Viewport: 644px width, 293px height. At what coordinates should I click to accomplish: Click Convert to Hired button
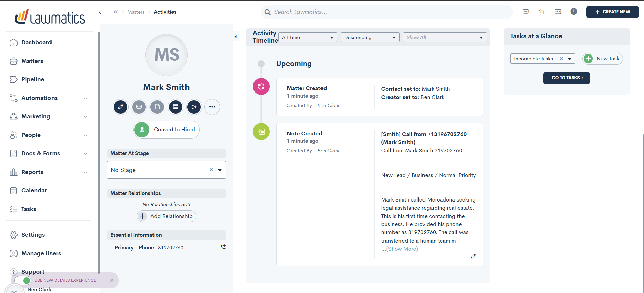click(166, 130)
